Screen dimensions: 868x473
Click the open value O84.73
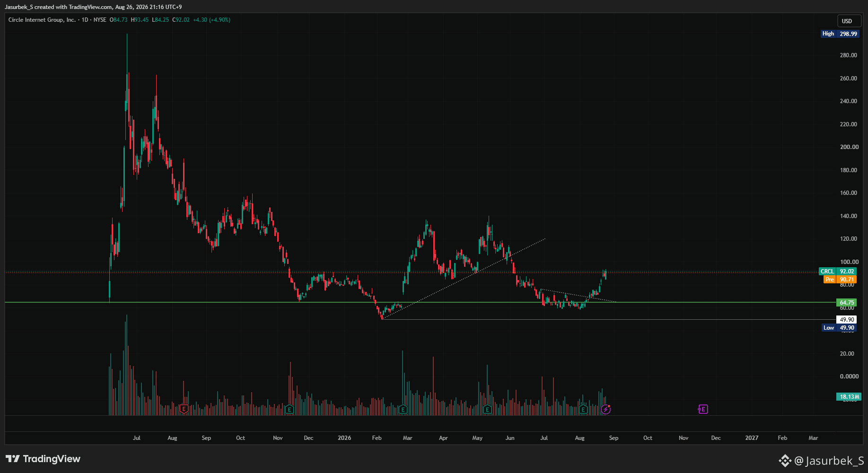click(x=119, y=20)
